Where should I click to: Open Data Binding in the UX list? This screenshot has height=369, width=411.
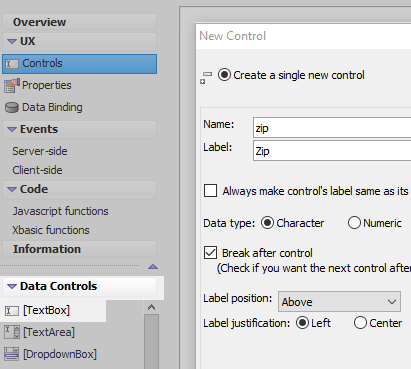pos(52,107)
